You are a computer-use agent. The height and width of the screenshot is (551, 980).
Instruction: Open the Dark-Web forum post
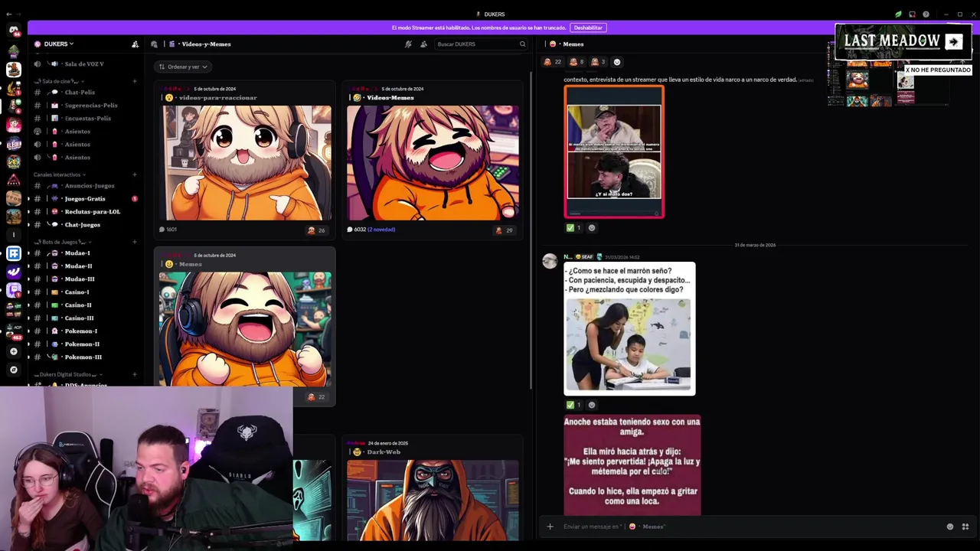point(433,490)
